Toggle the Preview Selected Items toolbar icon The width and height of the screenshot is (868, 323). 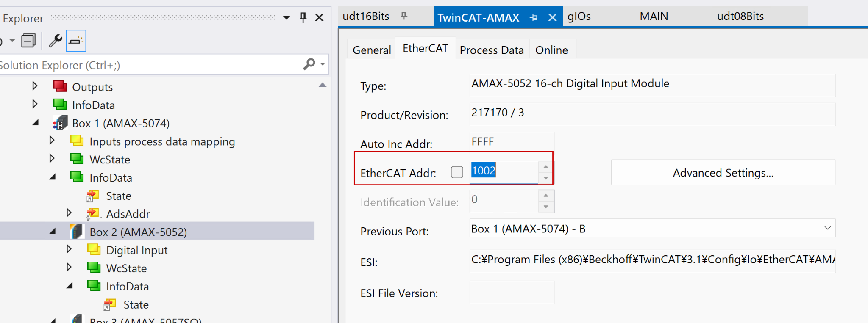tap(76, 41)
